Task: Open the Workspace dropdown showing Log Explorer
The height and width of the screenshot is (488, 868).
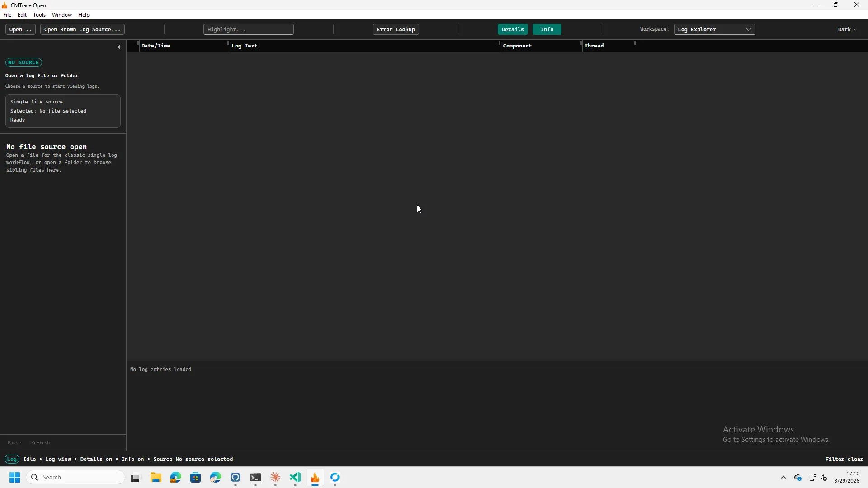Action: click(715, 29)
